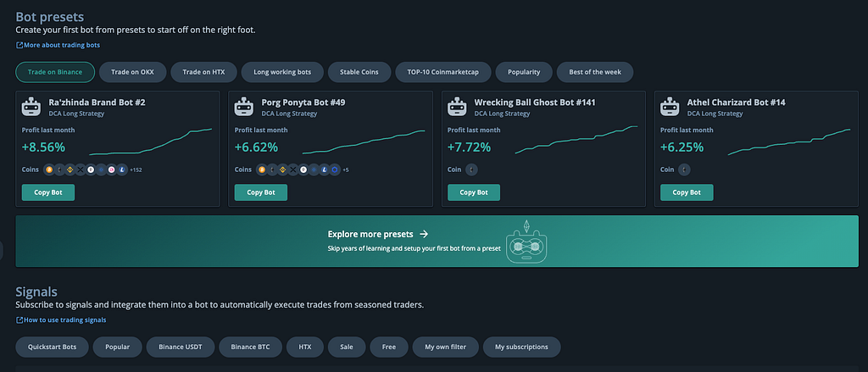Image resolution: width=868 pixels, height=372 pixels.
Task: Copy the Athel Charizard Bot #14
Action: pos(687,192)
